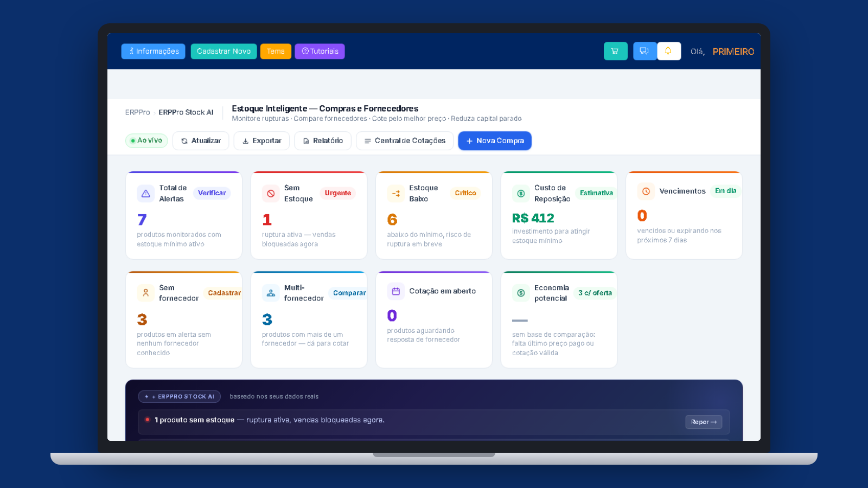Open the Informações menu
Viewport: 868px width, 488px height.
click(x=154, y=52)
